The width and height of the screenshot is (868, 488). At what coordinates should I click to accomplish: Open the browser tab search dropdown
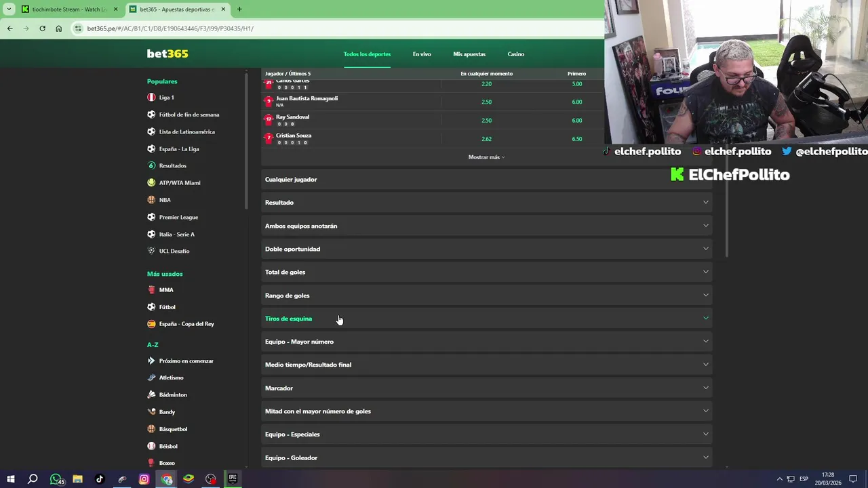(x=9, y=9)
